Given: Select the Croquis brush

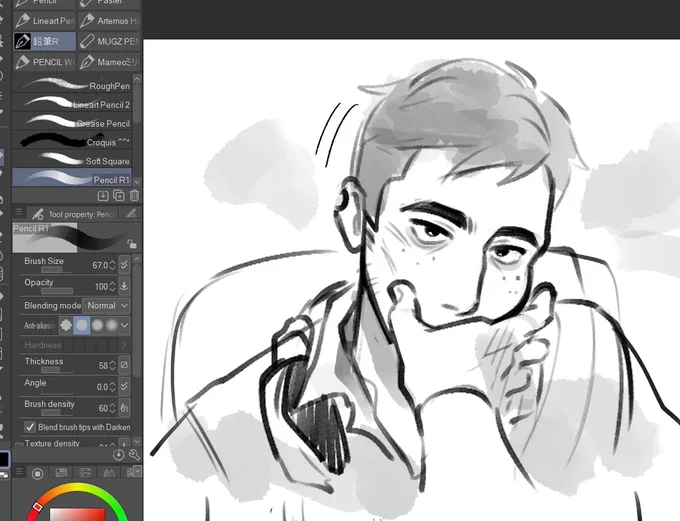Looking at the screenshot, I should pyautogui.click(x=72, y=141).
